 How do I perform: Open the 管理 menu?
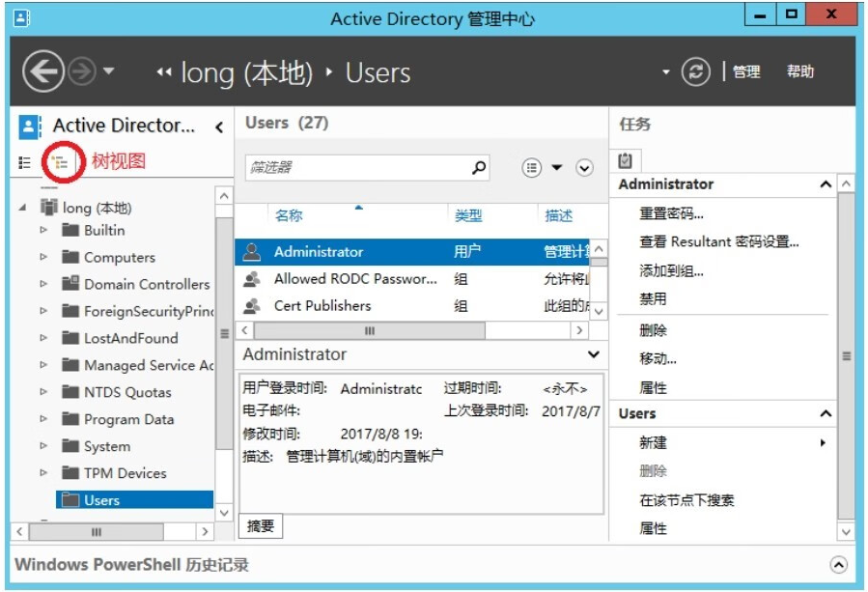[x=745, y=71]
